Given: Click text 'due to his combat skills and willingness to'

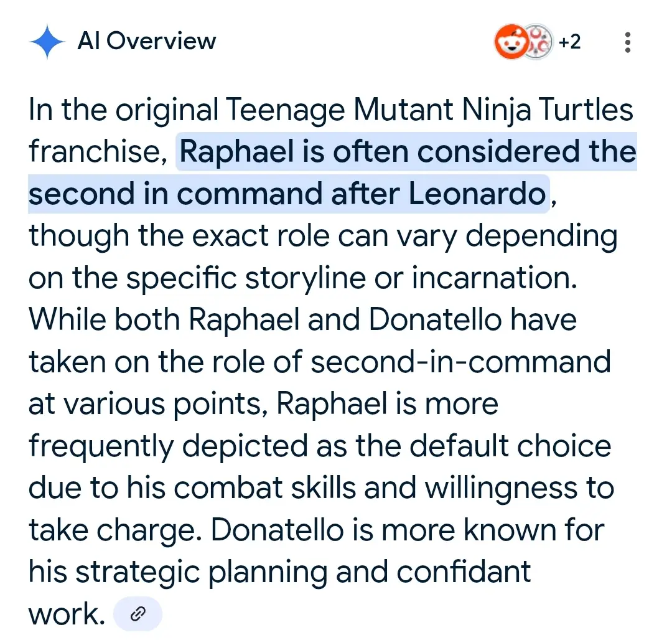Looking at the screenshot, I should point(322,488).
